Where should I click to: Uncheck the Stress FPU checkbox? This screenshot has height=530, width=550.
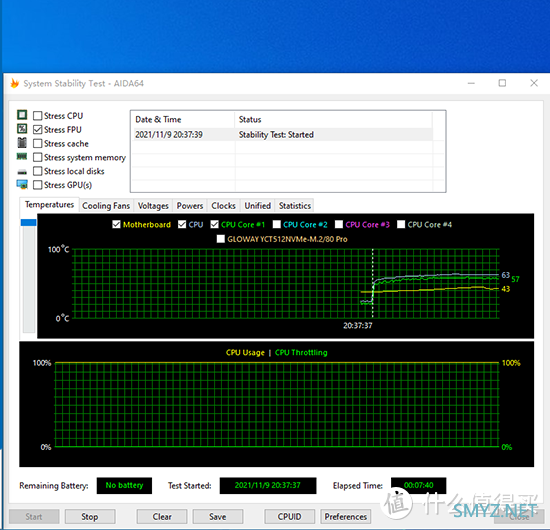coord(38,130)
